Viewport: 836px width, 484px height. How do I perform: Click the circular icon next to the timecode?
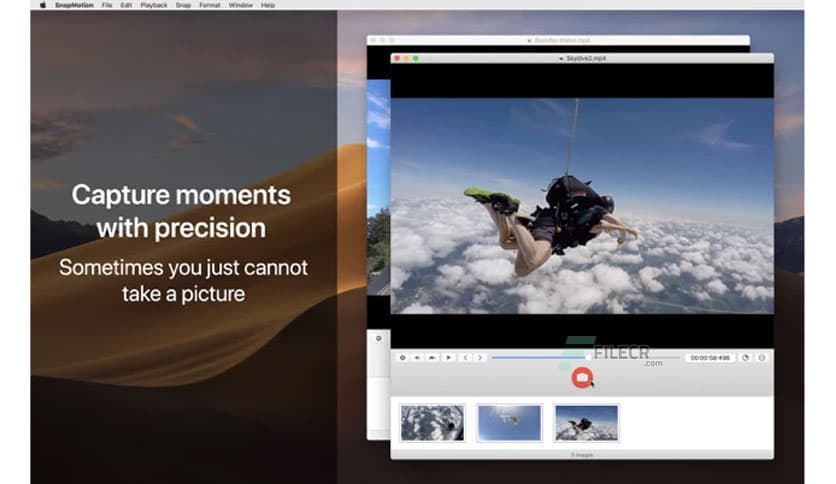746,358
